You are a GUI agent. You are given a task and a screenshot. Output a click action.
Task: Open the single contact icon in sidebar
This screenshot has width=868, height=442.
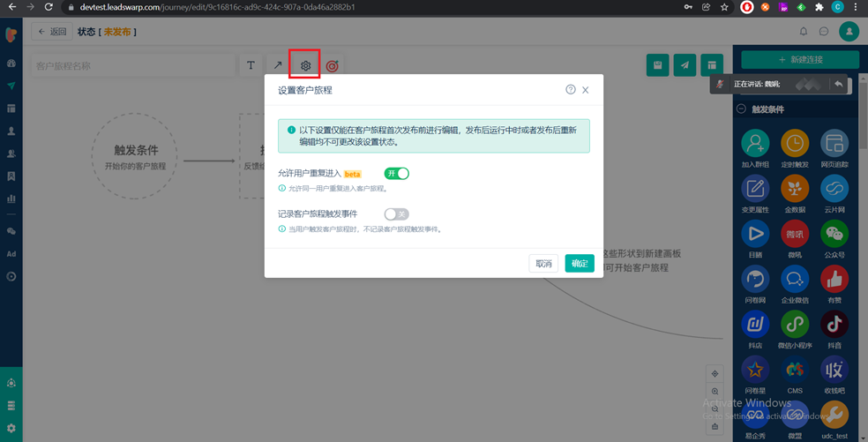[x=11, y=131]
